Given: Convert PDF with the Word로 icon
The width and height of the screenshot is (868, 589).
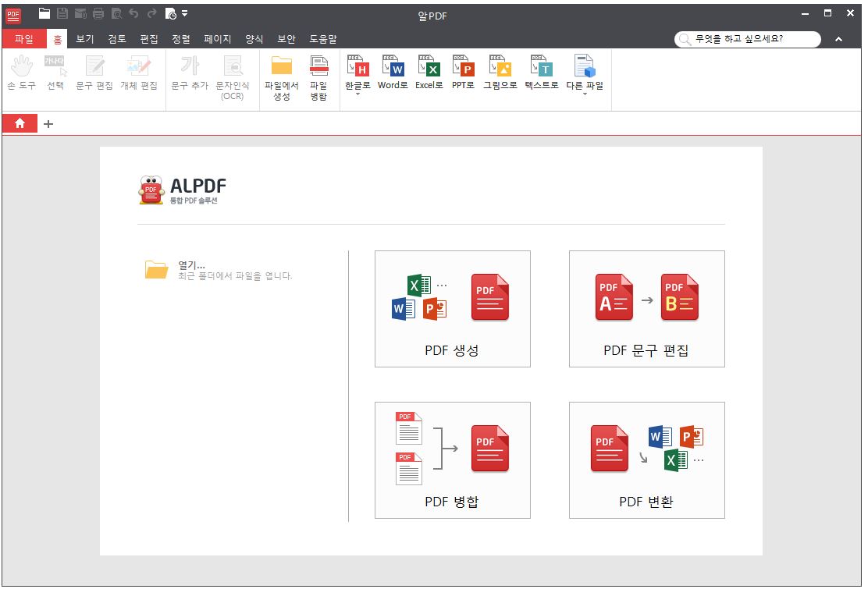Looking at the screenshot, I should coord(393,72).
